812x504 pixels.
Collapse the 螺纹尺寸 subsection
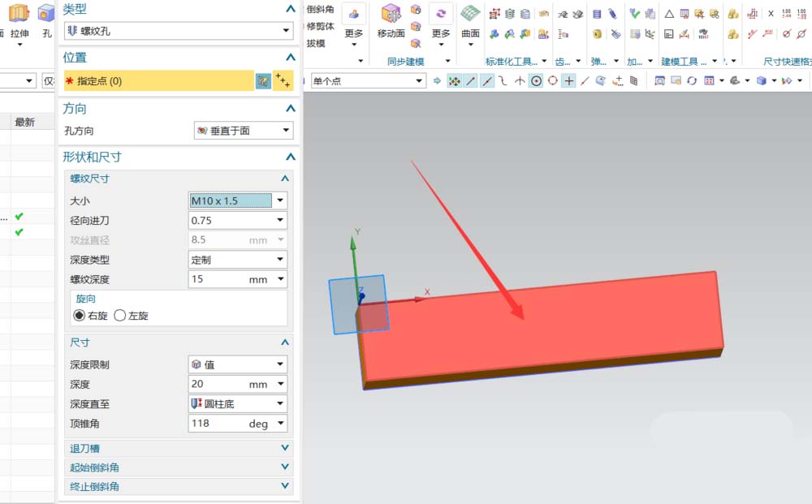click(x=285, y=179)
